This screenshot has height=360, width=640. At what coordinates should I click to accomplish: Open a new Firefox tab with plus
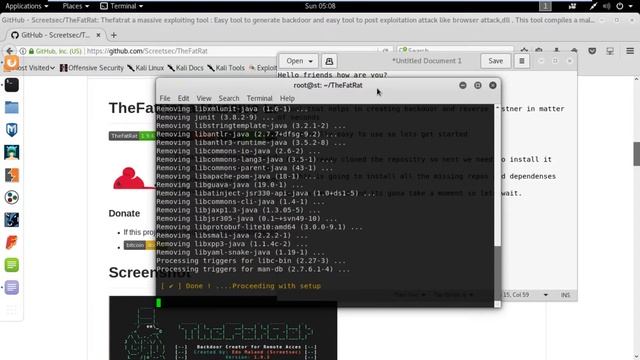click(x=114, y=35)
